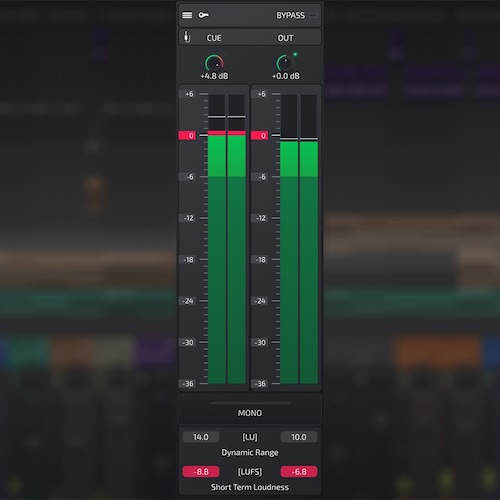Select the CUE section header
This screenshot has width=500, height=500.
[x=214, y=38]
